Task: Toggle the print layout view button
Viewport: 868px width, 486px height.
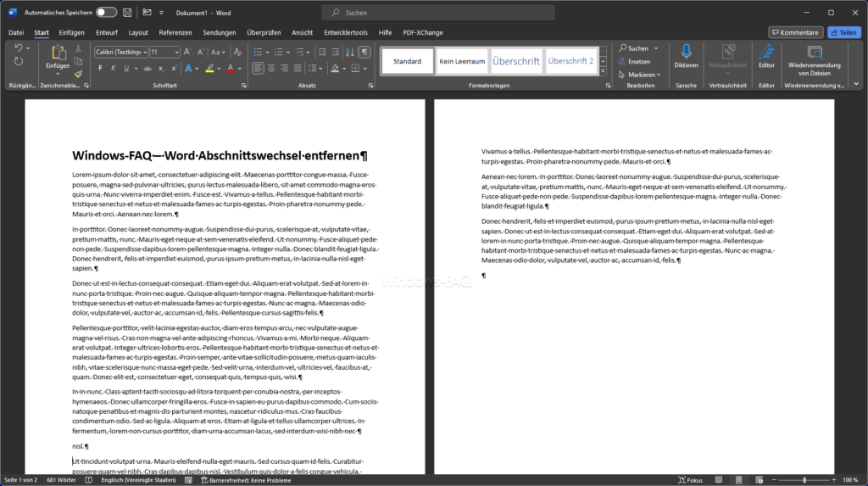Action: click(738, 480)
